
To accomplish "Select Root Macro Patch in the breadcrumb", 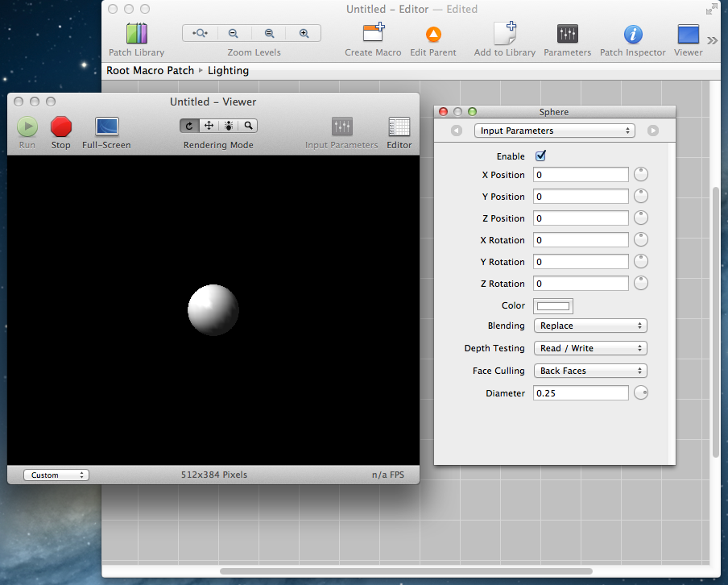I will click(151, 71).
